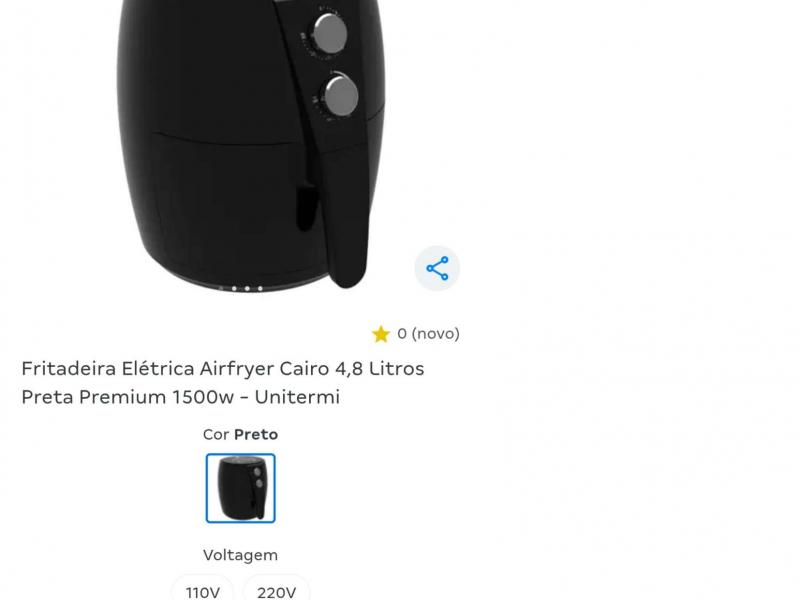The height and width of the screenshot is (600, 800).
Task: Tap the upper silver knob on the airfryer photo
Action: (x=330, y=33)
